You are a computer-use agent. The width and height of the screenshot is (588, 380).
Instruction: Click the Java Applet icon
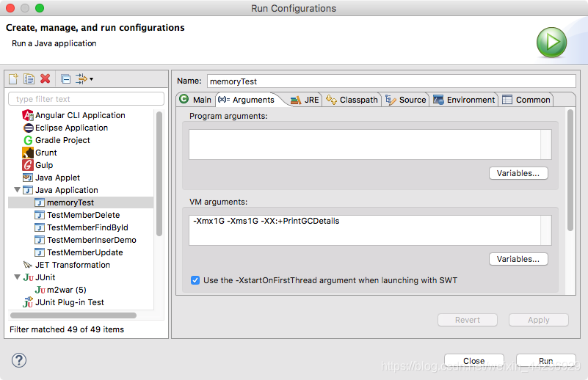pos(28,178)
